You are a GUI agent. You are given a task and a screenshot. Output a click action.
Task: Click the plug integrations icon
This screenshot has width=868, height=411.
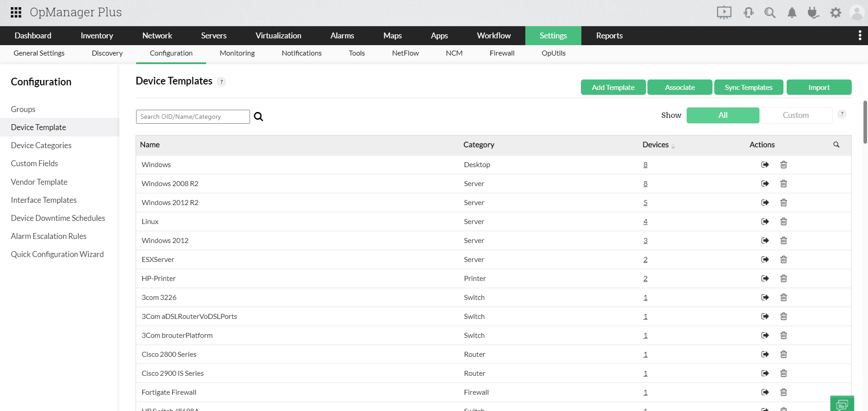pos(813,12)
